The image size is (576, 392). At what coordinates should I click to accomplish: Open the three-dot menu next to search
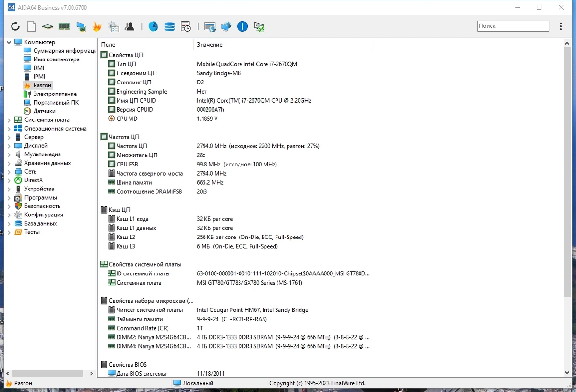(x=561, y=26)
